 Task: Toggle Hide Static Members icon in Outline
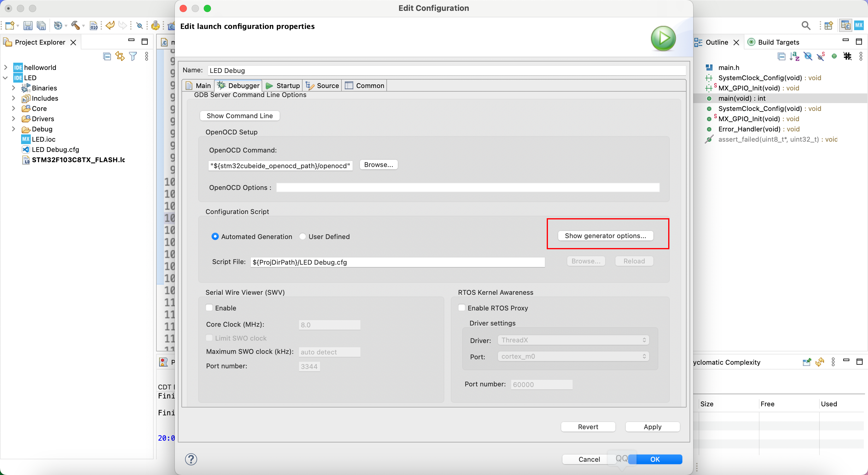[821, 56]
